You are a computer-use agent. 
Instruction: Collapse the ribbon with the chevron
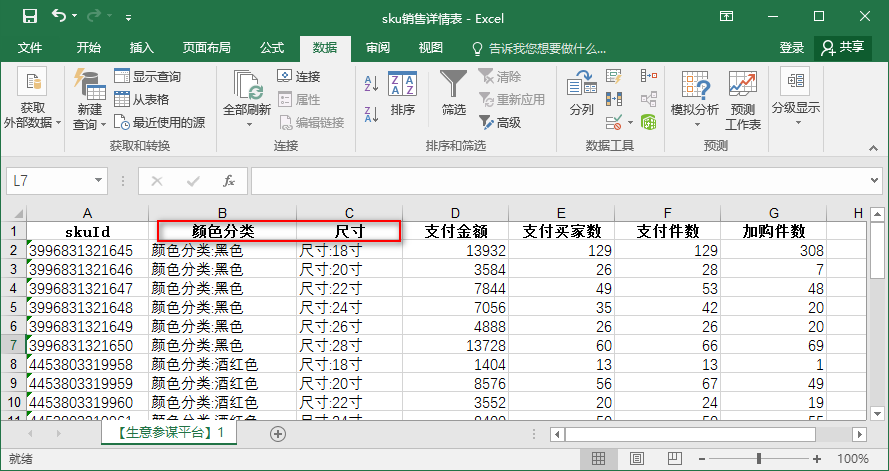(873, 148)
